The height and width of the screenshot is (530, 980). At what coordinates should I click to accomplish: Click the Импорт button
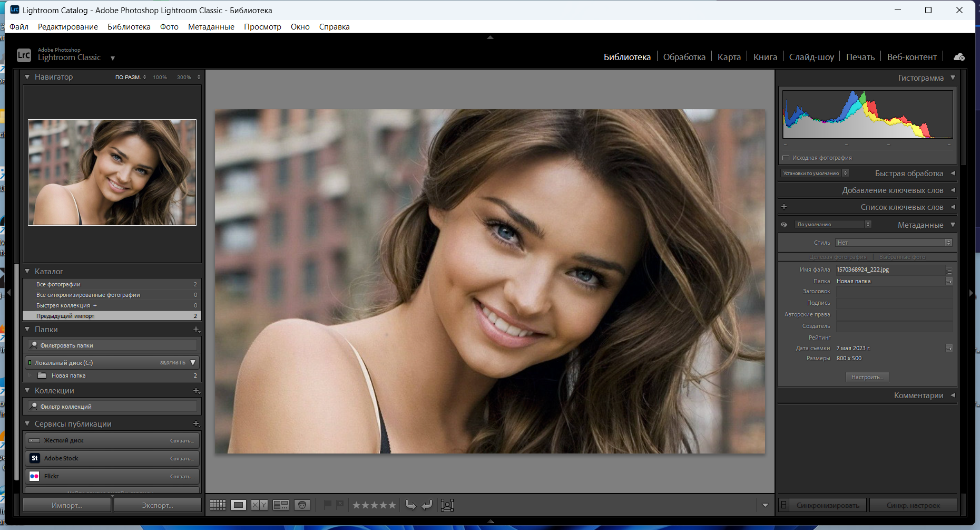(x=67, y=505)
